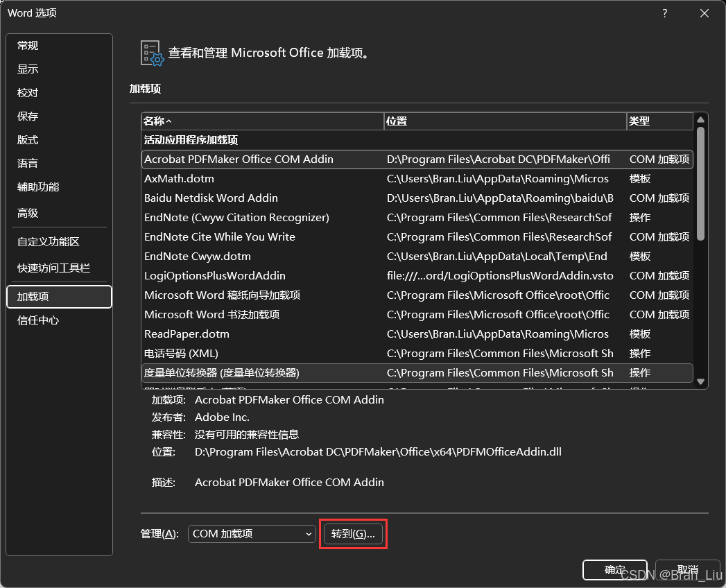Select the AxMath.dotm add-in row
Viewport: 726px width, 588px height.
pyautogui.click(x=417, y=179)
